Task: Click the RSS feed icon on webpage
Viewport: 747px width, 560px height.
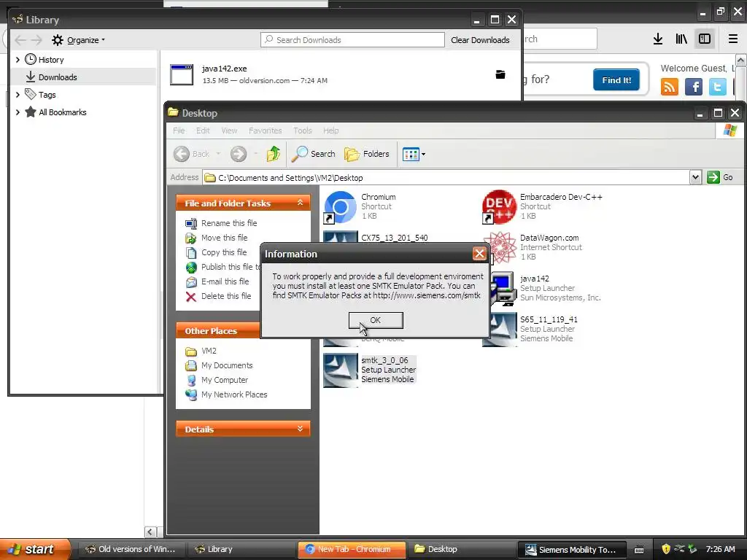Action: 670,87
